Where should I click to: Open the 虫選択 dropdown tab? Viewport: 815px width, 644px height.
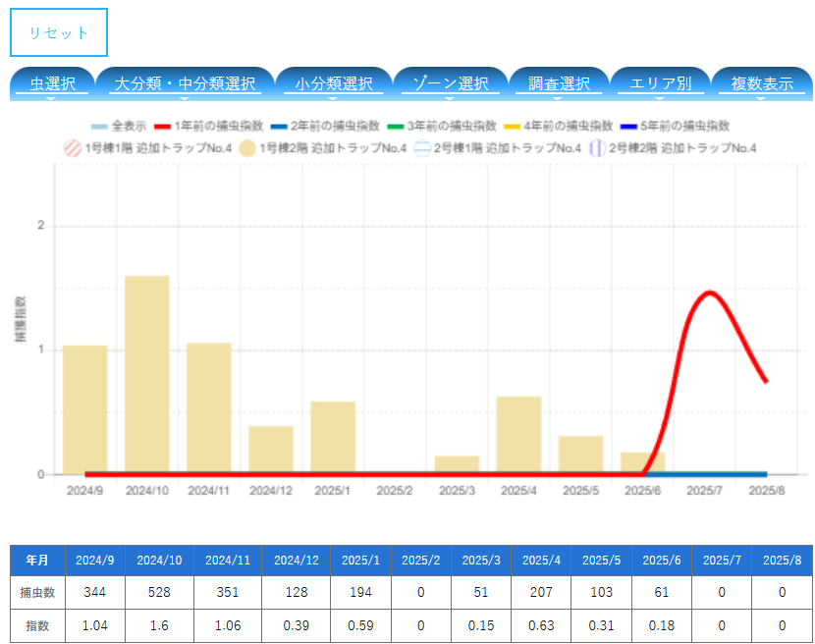click(52, 84)
